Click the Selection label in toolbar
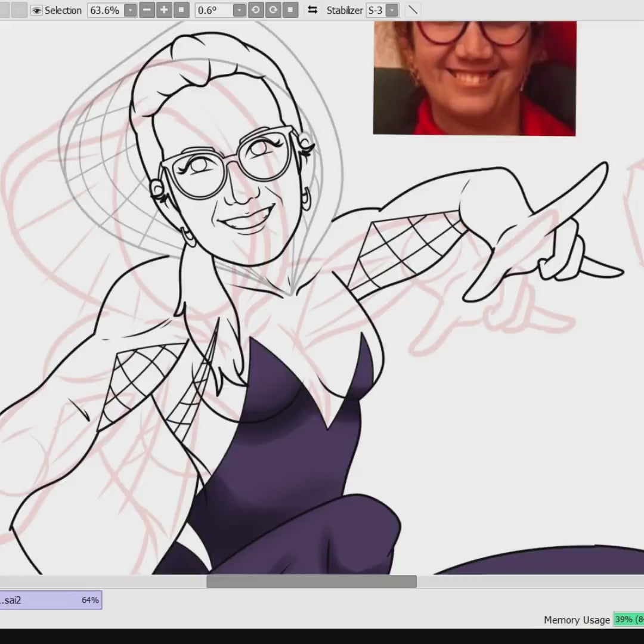The width and height of the screenshot is (644, 644). pos(63,10)
